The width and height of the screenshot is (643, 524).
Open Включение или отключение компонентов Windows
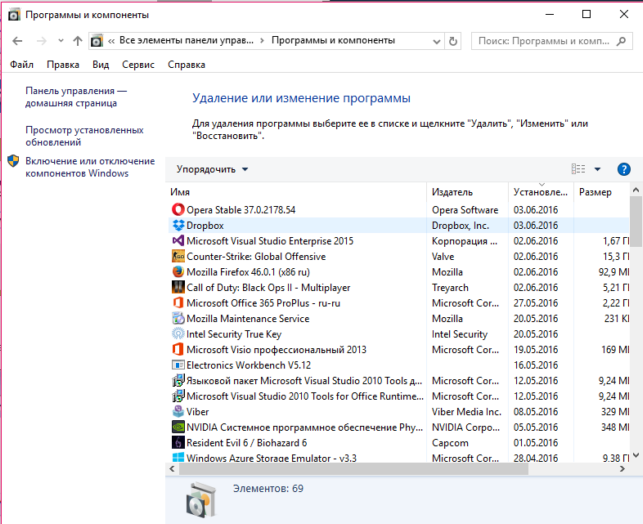coord(90,167)
